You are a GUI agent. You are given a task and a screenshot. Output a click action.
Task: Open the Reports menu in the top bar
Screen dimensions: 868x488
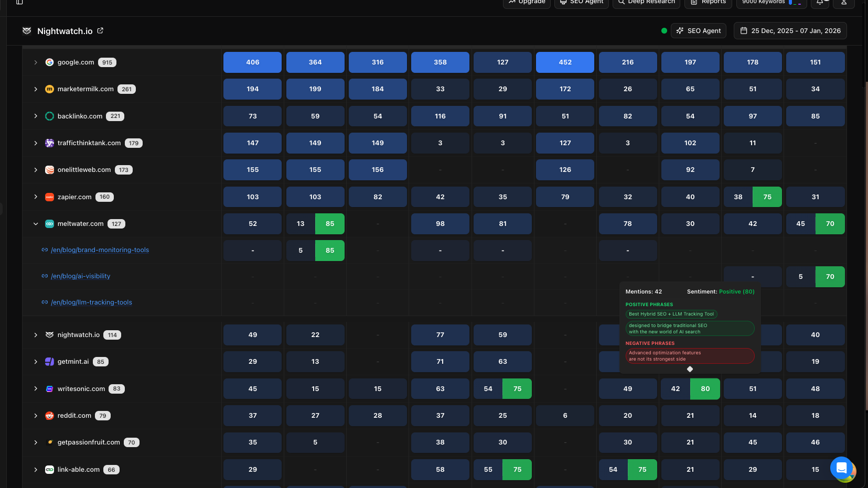click(x=708, y=3)
